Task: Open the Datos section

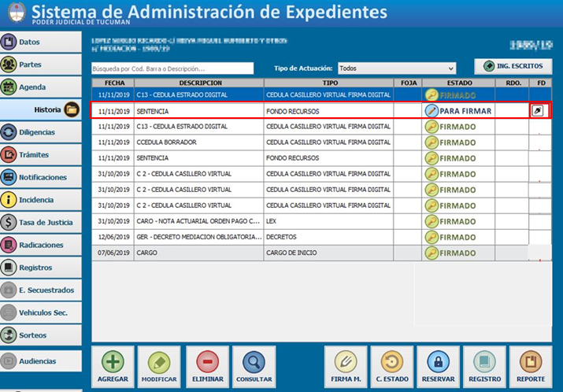Action: [41, 42]
